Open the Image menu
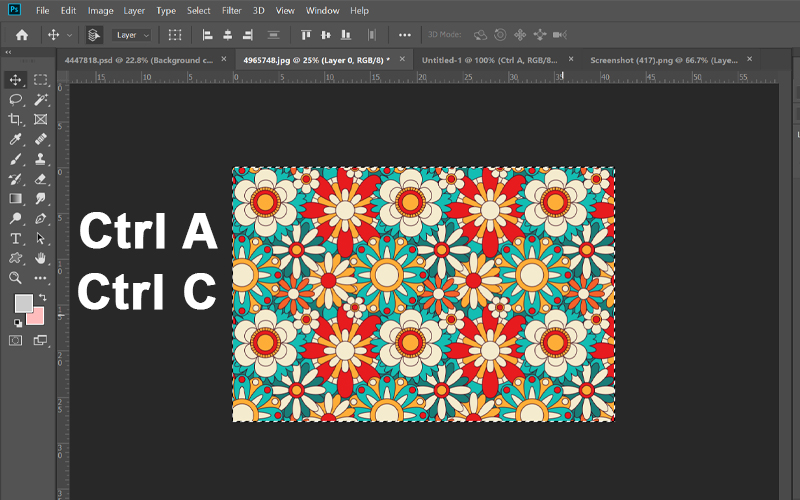The width and height of the screenshot is (800, 500). click(101, 10)
